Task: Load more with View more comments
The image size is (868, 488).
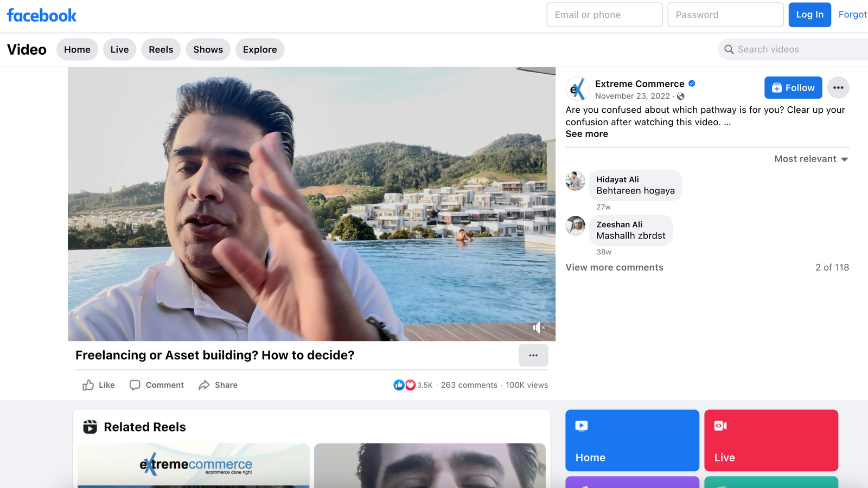Action: 614,267
